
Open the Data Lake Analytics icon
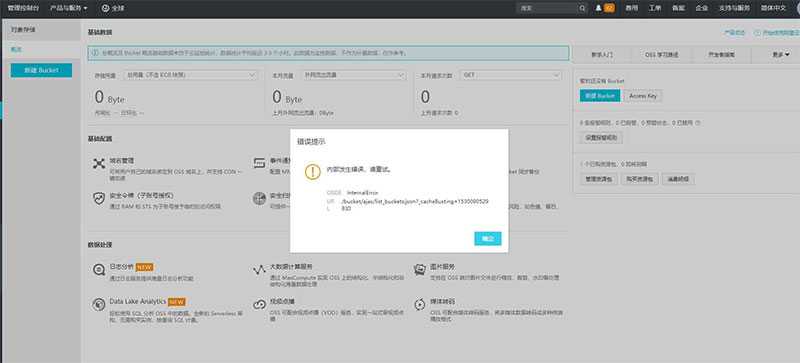(x=98, y=305)
